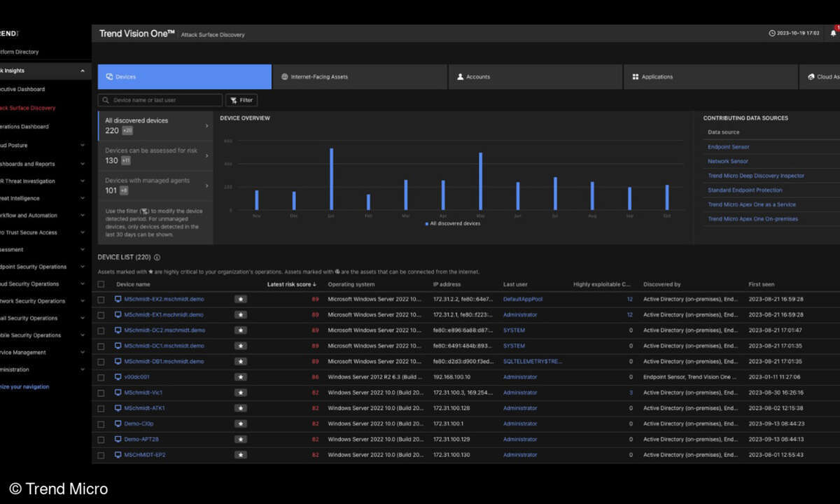Open the Accounts tab
840x504 pixels.
(535, 77)
